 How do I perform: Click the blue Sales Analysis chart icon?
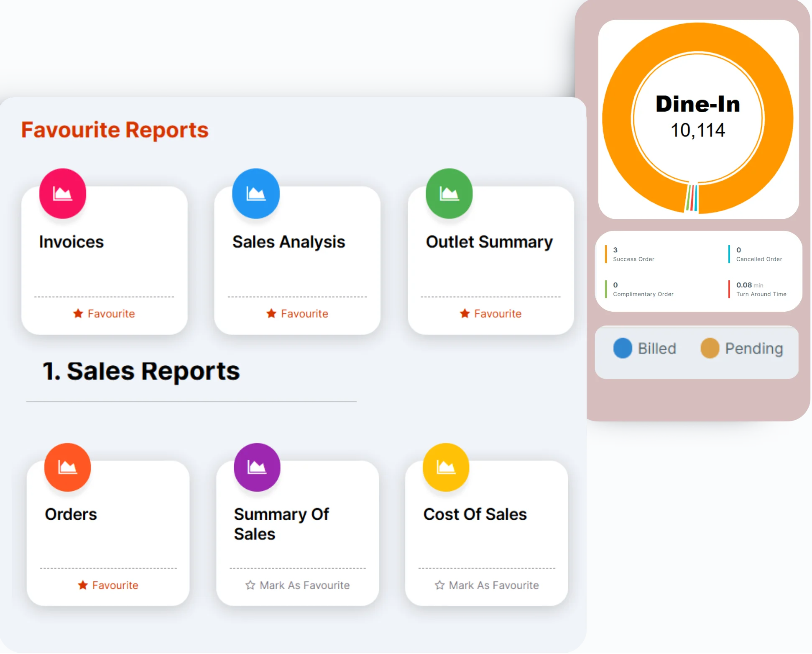[x=256, y=194]
